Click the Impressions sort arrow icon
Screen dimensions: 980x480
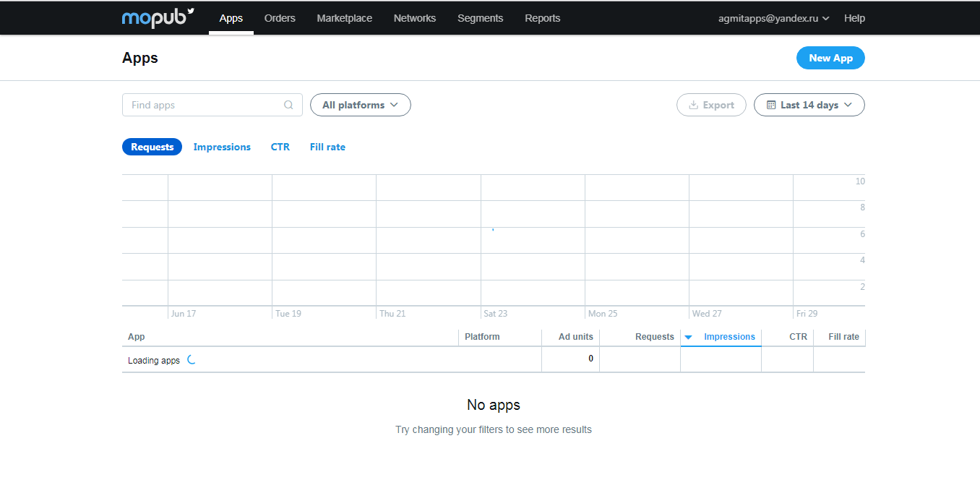click(x=689, y=337)
